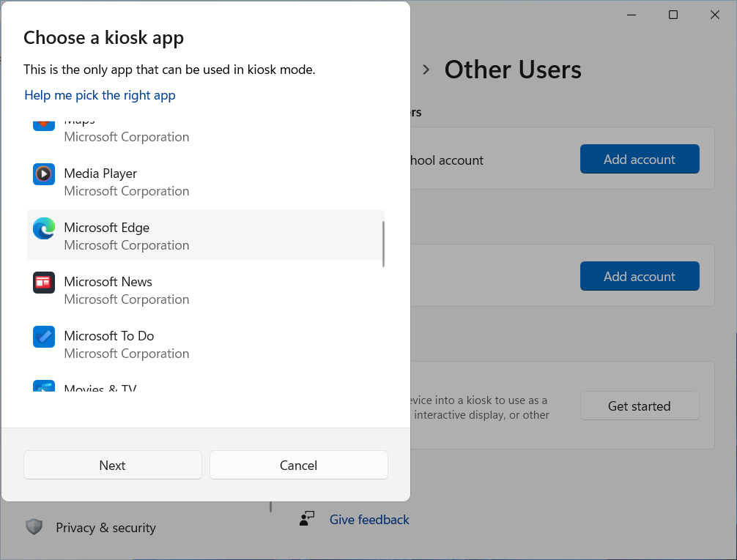Screen dimensions: 737x560
Task: Click the kiosk app list scrollbar thumb
Action: pyautogui.click(x=384, y=244)
